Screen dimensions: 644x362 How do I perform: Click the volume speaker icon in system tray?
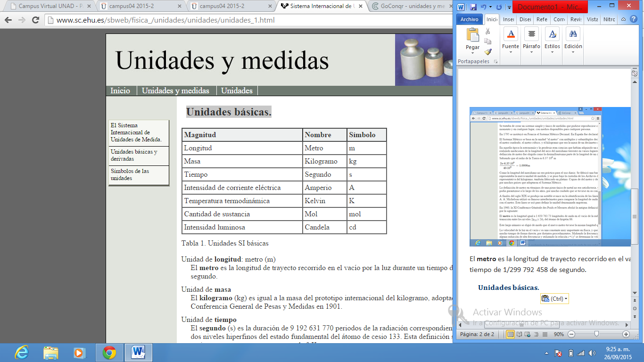point(592,353)
